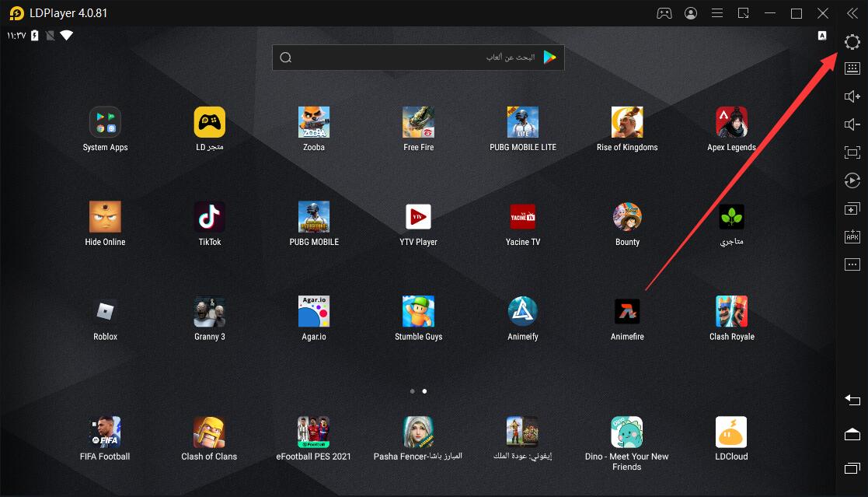Viewport: 868px width, 497px height.
Task: Start Stumble Guys
Action: [x=419, y=311]
